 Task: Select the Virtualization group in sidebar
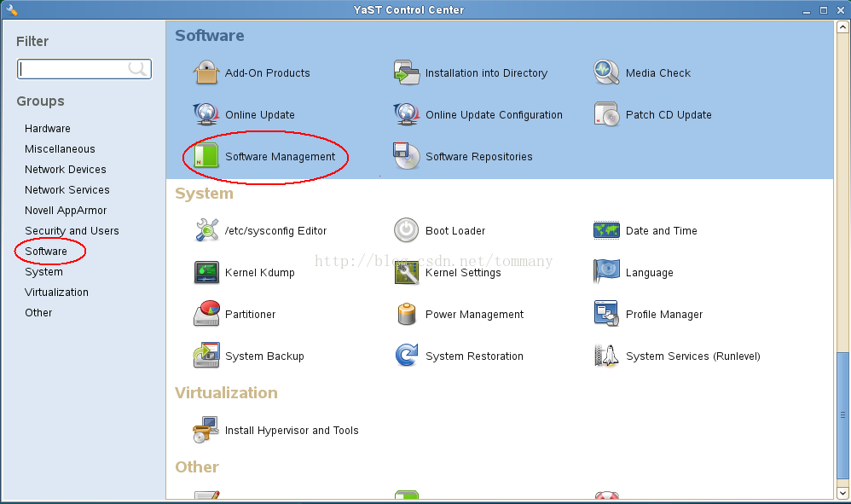tap(56, 293)
